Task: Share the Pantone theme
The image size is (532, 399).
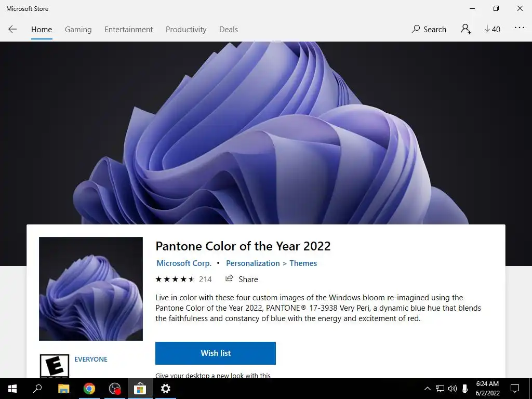Action: 242,279
